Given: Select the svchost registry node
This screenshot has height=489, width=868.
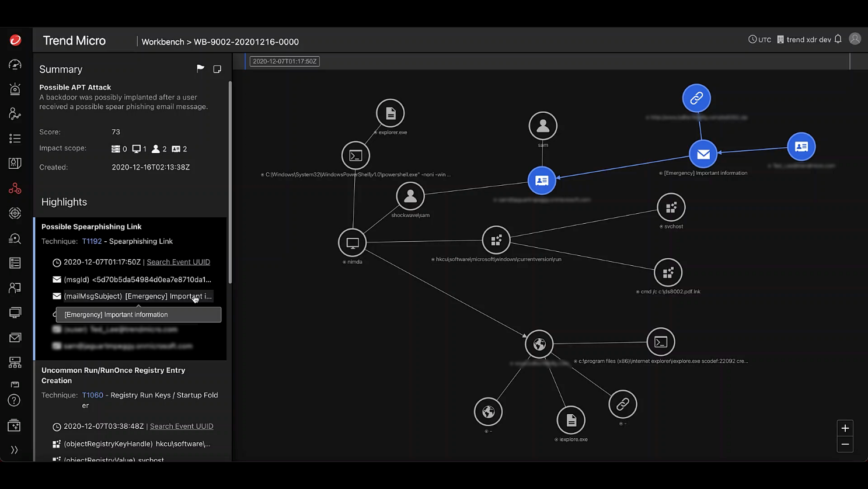Looking at the screenshot, I should pyautogui.click(x=671, y=207).
